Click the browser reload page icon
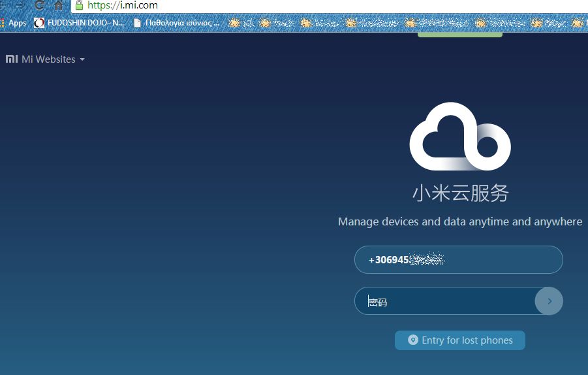The image size is (588, 375). (x=39, y=4)
